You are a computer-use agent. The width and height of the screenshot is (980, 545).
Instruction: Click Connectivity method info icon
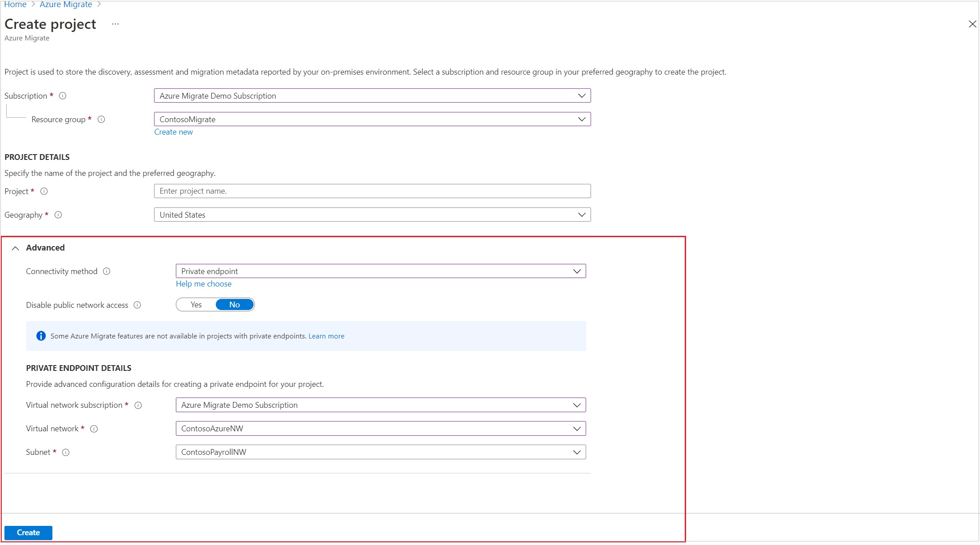[107, 271]
